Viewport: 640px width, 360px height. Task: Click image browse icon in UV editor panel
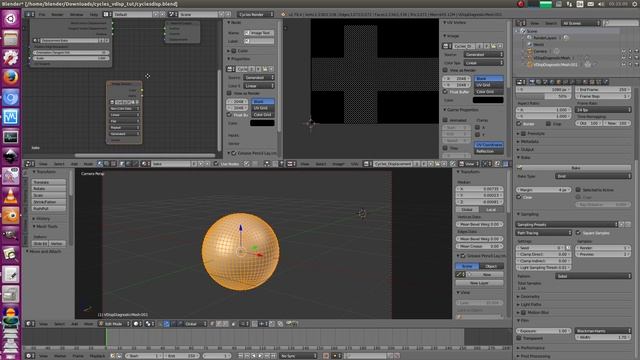(x=447, y=46)
